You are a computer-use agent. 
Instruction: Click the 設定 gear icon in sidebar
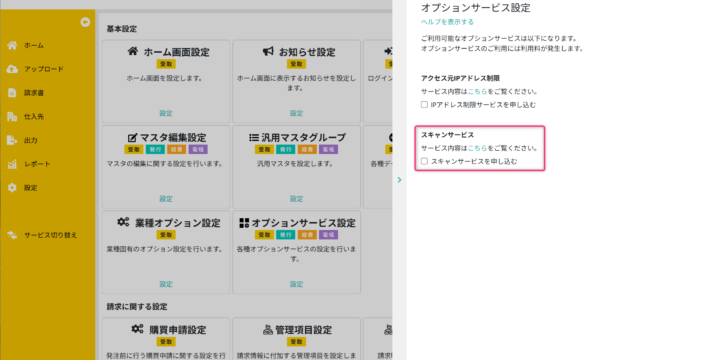(x=12, y=188)
